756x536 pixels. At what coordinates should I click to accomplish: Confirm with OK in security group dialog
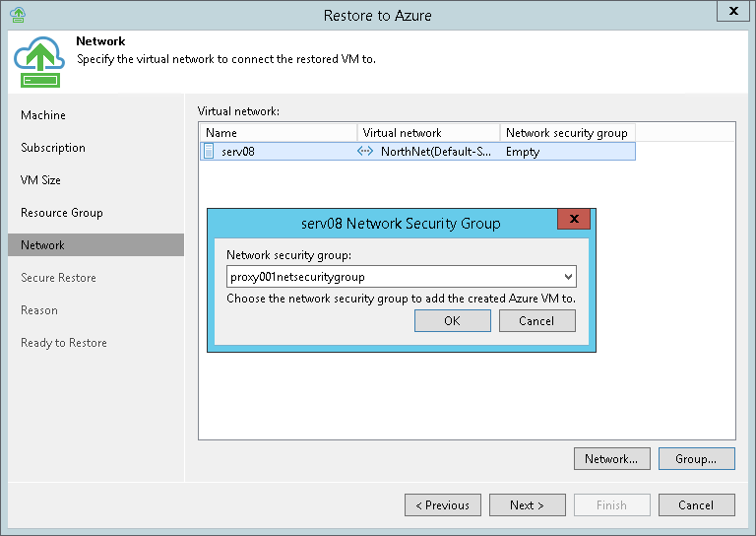[452, 321]
